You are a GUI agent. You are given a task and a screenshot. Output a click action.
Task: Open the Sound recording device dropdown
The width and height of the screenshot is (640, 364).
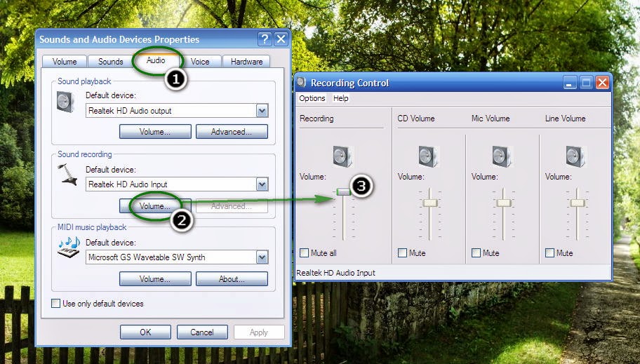(262, 184)
